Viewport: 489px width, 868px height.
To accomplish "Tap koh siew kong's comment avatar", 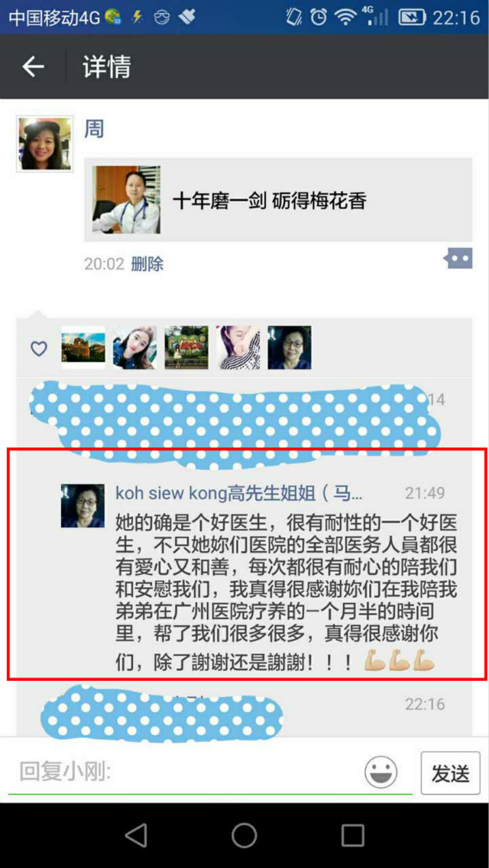I will coord(83,505).
